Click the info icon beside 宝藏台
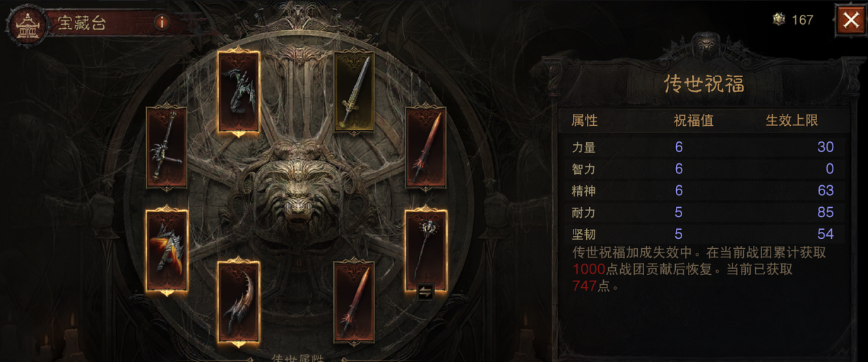This screenshot has height=362, width=868. tap(162, 23)
